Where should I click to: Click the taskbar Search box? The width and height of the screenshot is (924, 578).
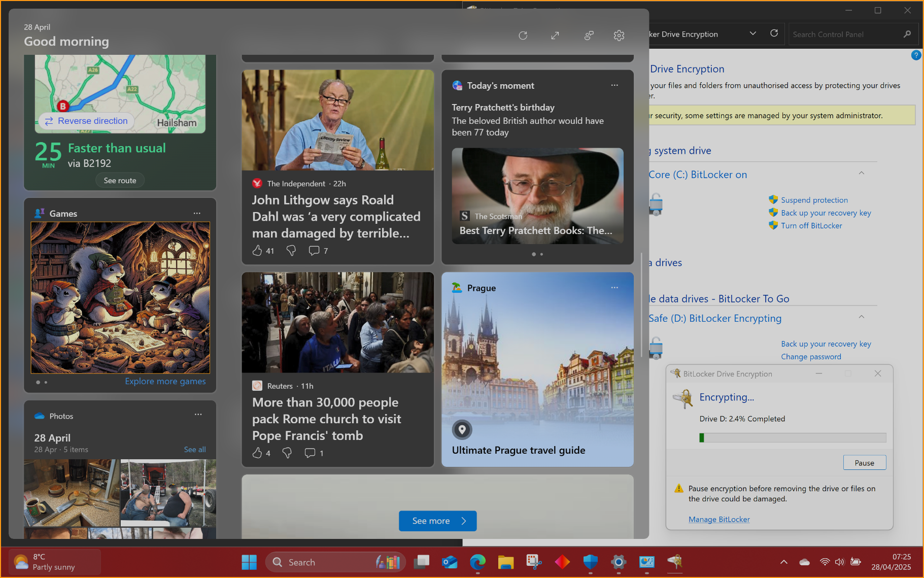335,562
